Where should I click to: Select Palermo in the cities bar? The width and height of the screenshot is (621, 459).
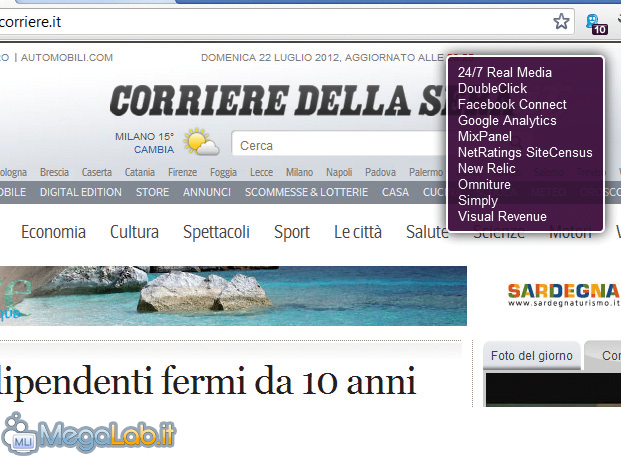coord(426,172)
